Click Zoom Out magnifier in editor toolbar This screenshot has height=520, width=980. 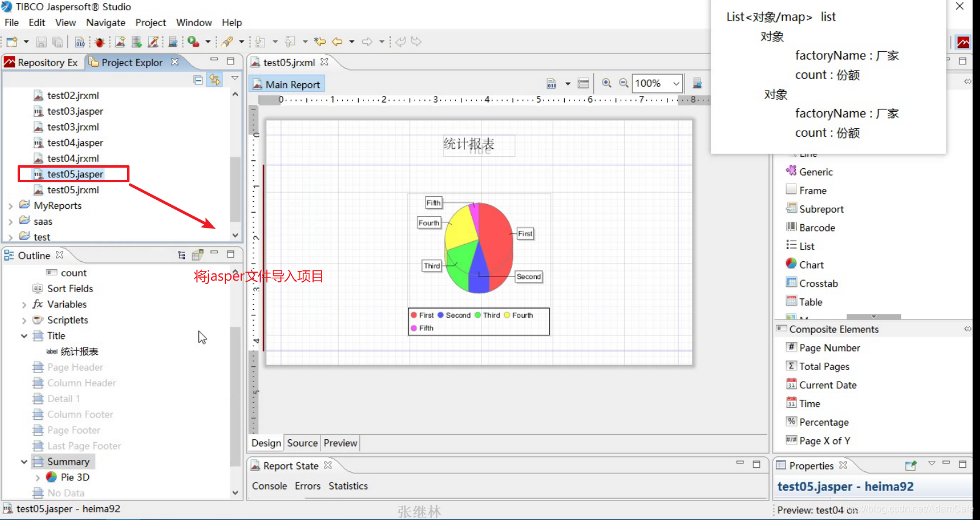click(624, 83)
